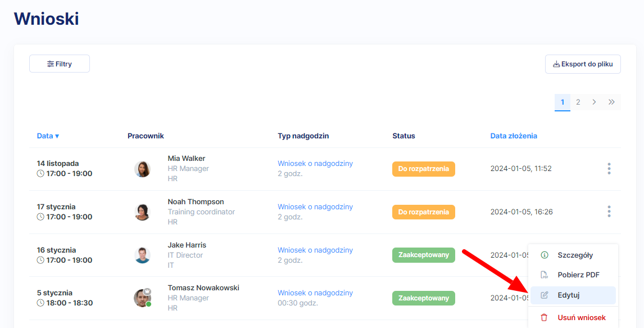Click the red trash icon in menu
This screenshot has height=328, width=644.
click(544, 317)
